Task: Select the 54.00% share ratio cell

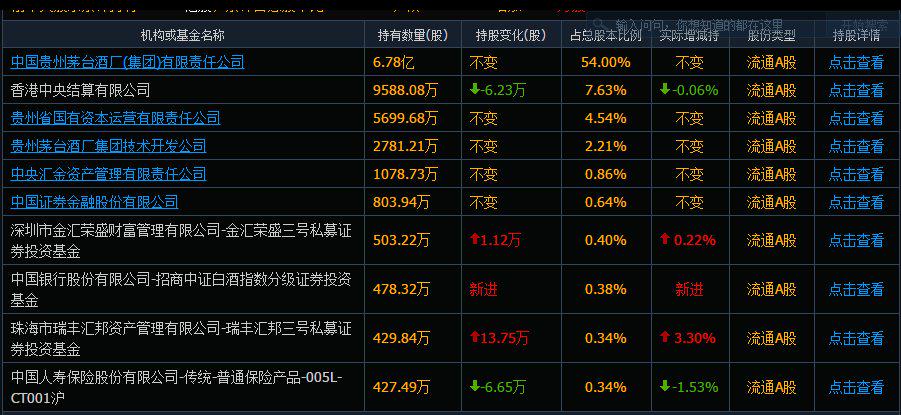Action: click(x=606, y=62)
